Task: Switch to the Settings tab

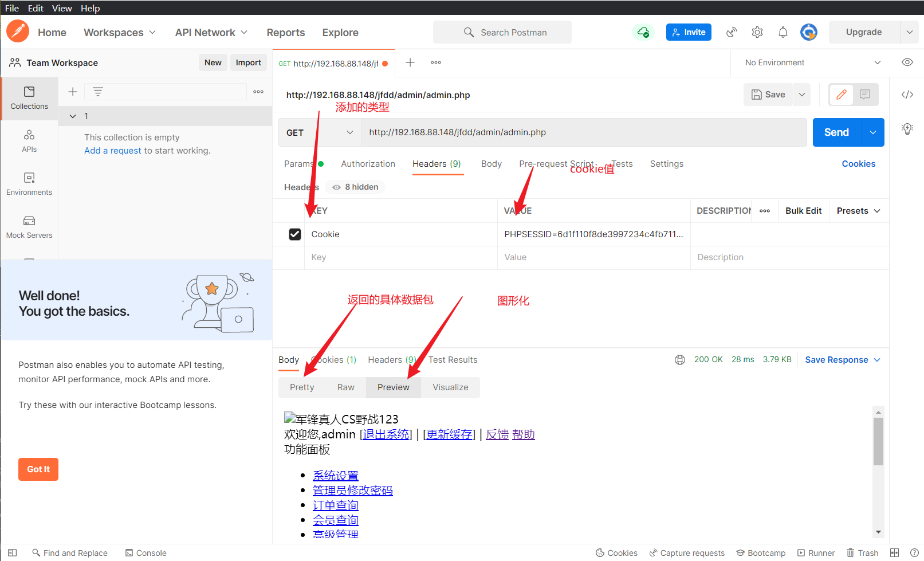Action: pyautogui.click(x=667, y=164)
